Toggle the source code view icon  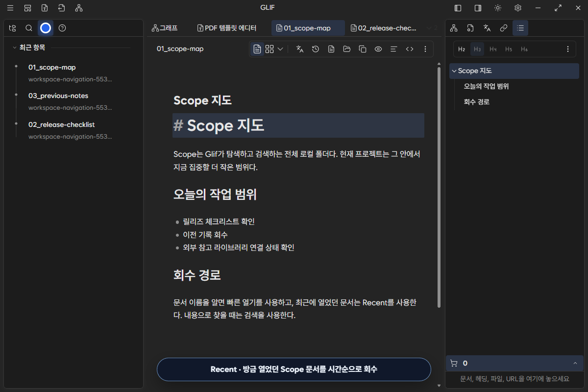(410, 49)
